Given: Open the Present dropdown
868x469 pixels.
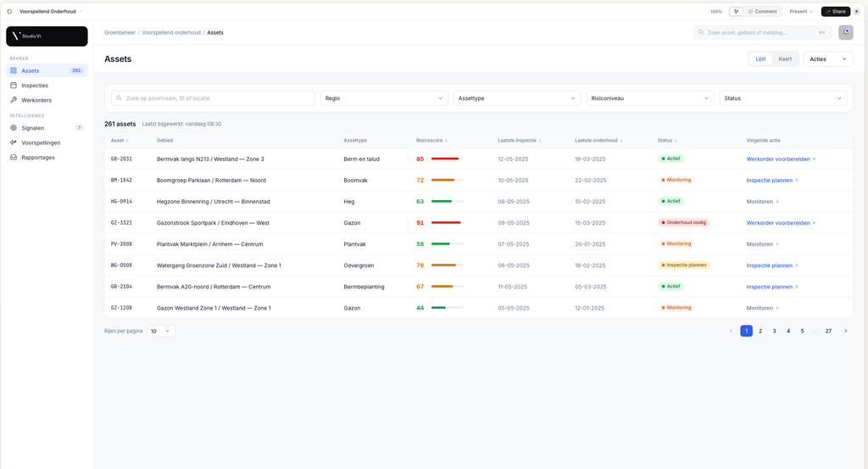Looking at the screenshot, I should point(801,11).
